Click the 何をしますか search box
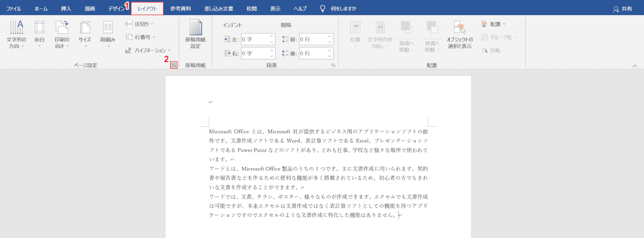This screenshot has height=238, width=644. point(343,8)
